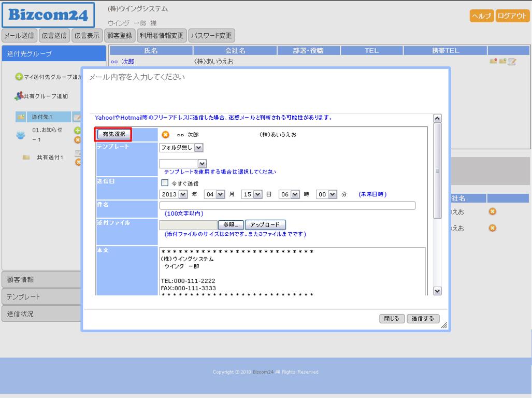Open the 顧客登録 menu tab
Screen dimensions: 532x398
click(120, 36)
